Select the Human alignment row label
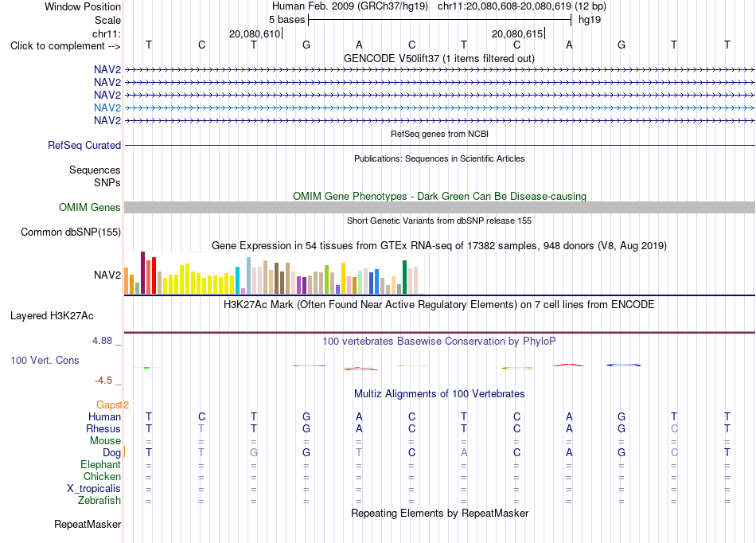The width and height of the screenshot is (756, 543). click(x=104, y=416)
